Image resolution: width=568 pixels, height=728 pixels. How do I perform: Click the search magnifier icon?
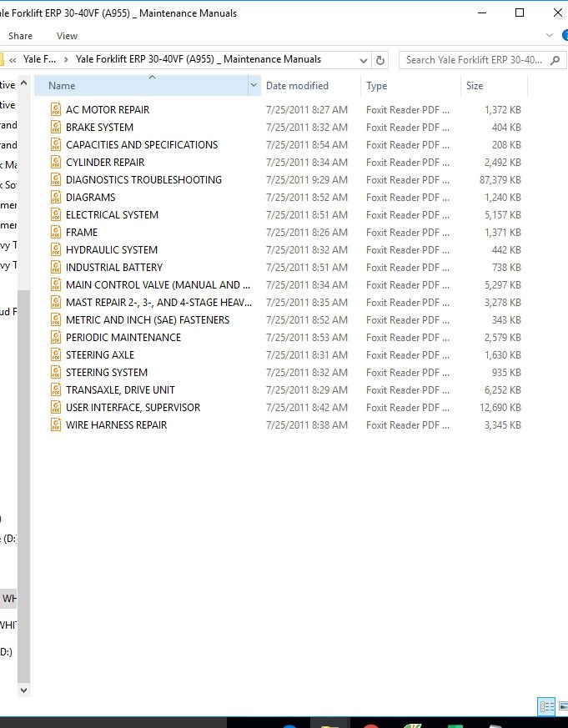[x=555, y=60]
